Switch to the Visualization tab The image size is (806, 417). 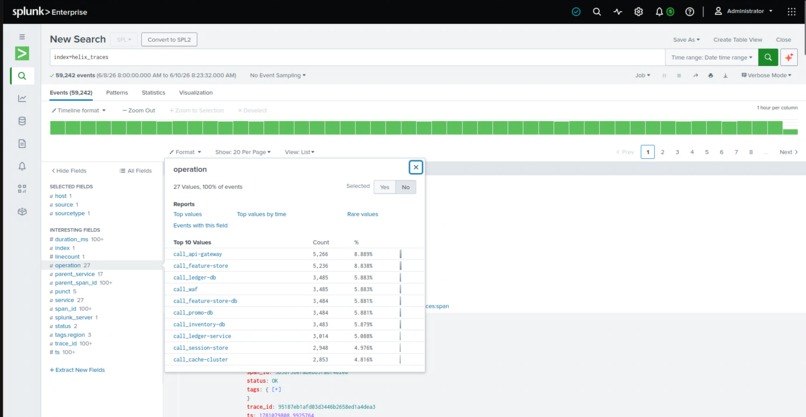click(196, 93)
